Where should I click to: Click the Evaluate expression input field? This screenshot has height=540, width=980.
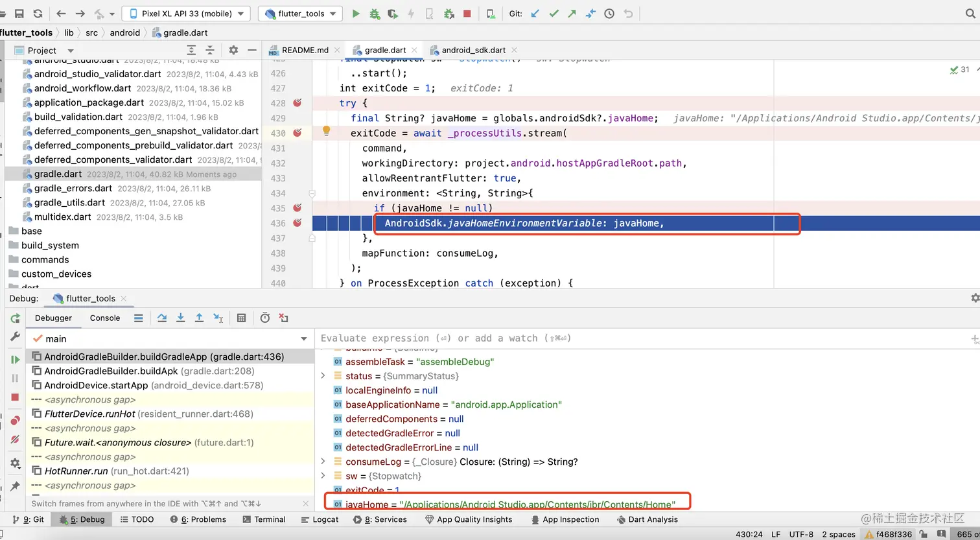point(642,338)
